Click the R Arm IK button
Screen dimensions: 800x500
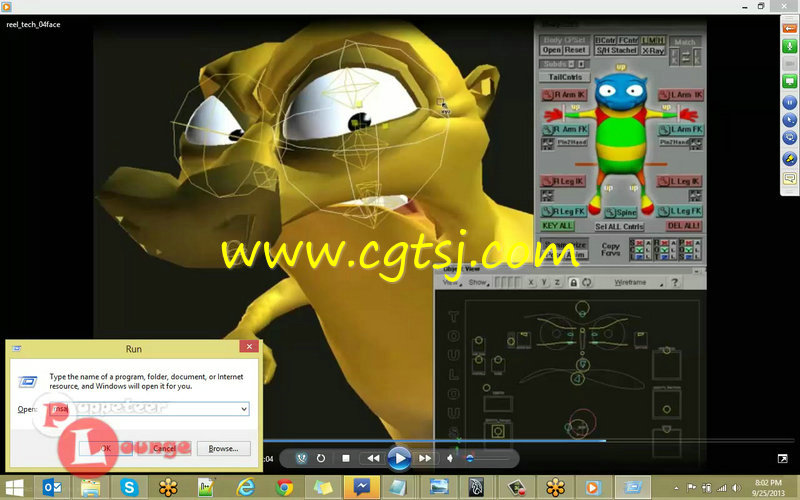tap(564, 95)
